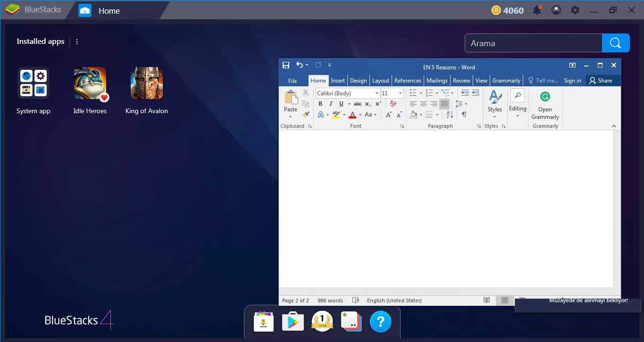Apply superscript formatting in Word
Viewport: 644px width, 342px height.
coord(378,104)
